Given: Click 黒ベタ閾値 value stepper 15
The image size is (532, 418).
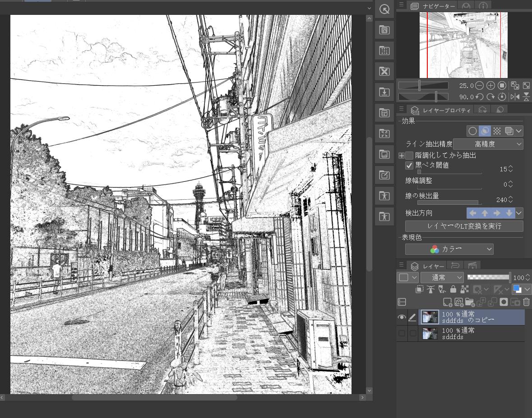Looking at the screenshot, I should click(510, 169).
